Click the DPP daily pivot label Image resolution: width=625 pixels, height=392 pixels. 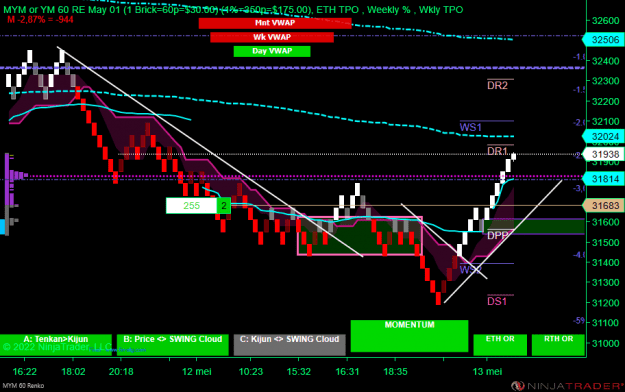(497, 235)
